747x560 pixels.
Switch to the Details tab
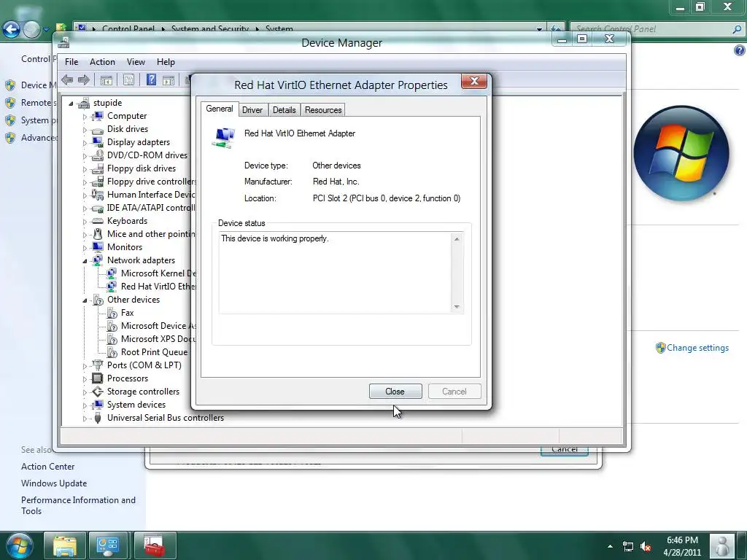(284, 110)
